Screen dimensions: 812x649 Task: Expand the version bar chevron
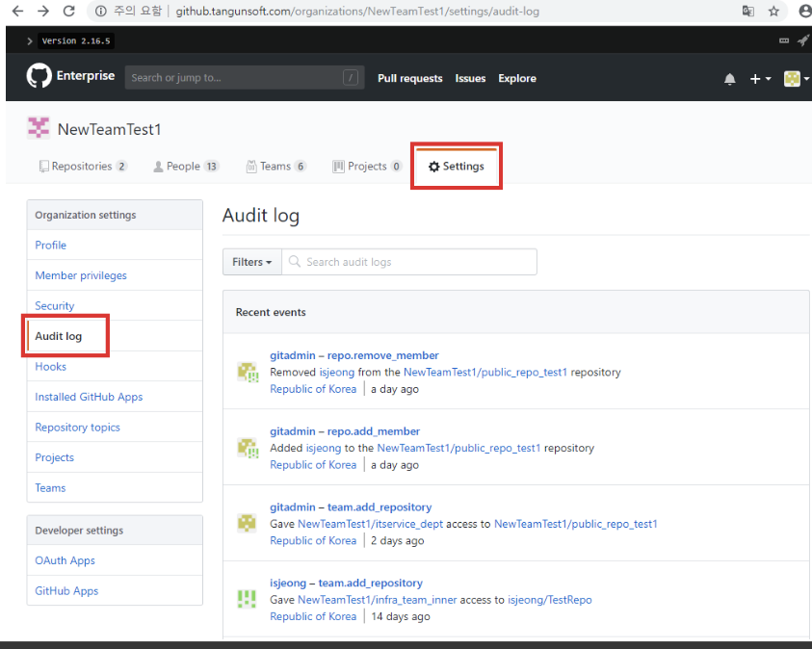(30, 40)
